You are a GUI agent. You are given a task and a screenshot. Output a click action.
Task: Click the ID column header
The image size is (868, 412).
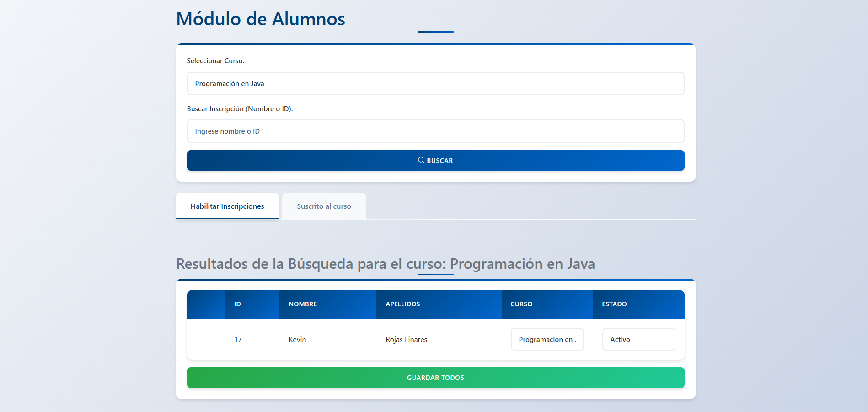tap(237, 304)
